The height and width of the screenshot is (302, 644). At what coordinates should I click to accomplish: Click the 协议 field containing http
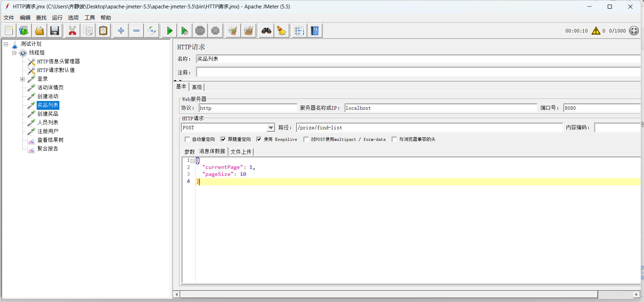(x=248, y=108)
